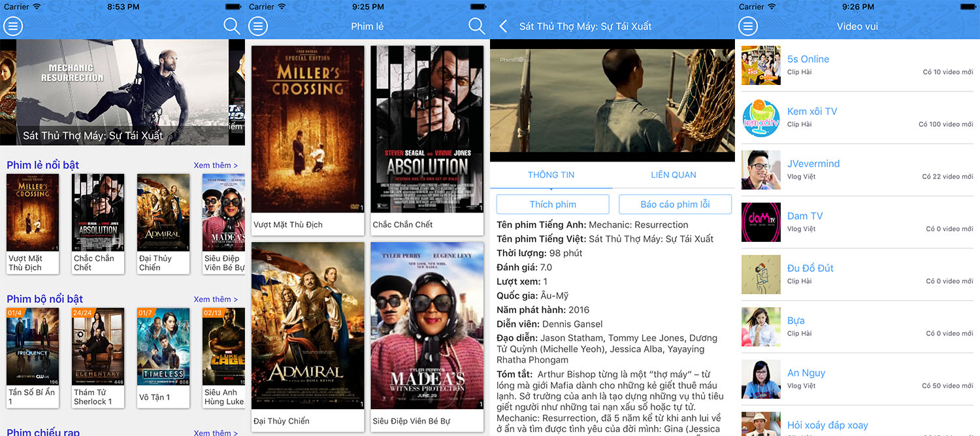Click the 'Thời lượng: 98 phút' line

pos(540,253)
